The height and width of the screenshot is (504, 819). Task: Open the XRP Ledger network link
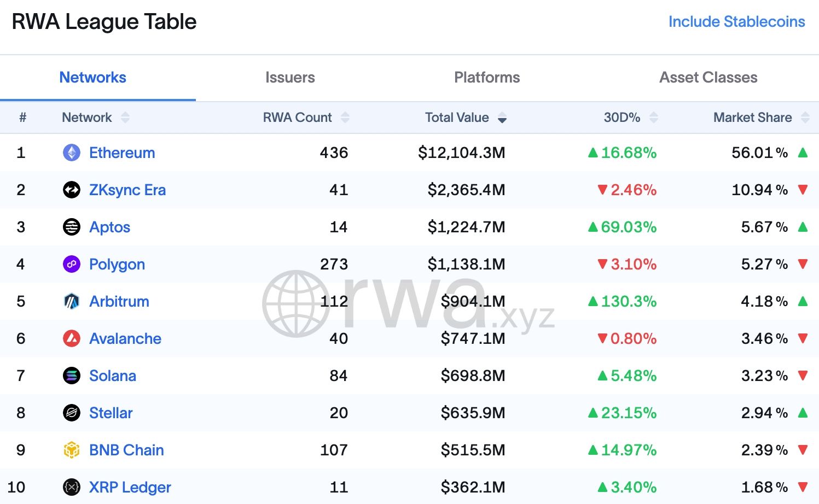point(130,487)
